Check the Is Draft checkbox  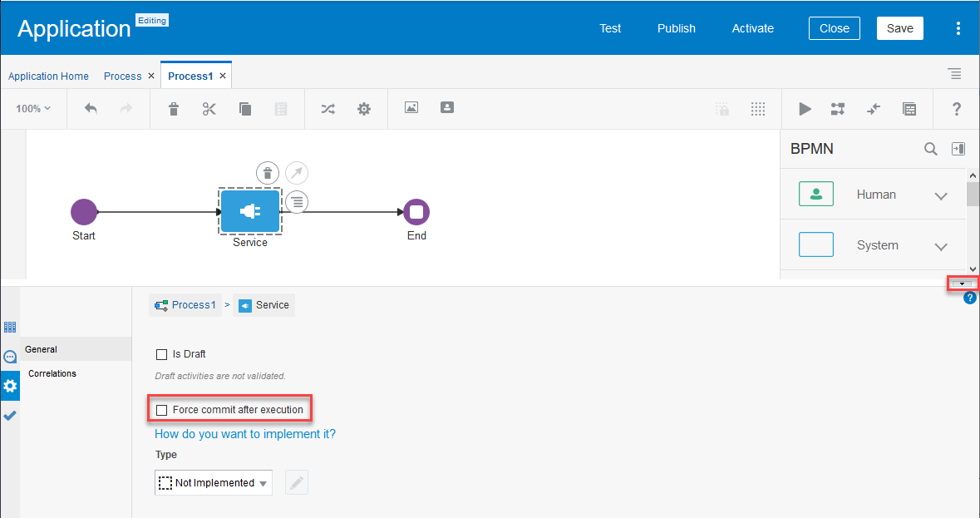click(162, 354)
